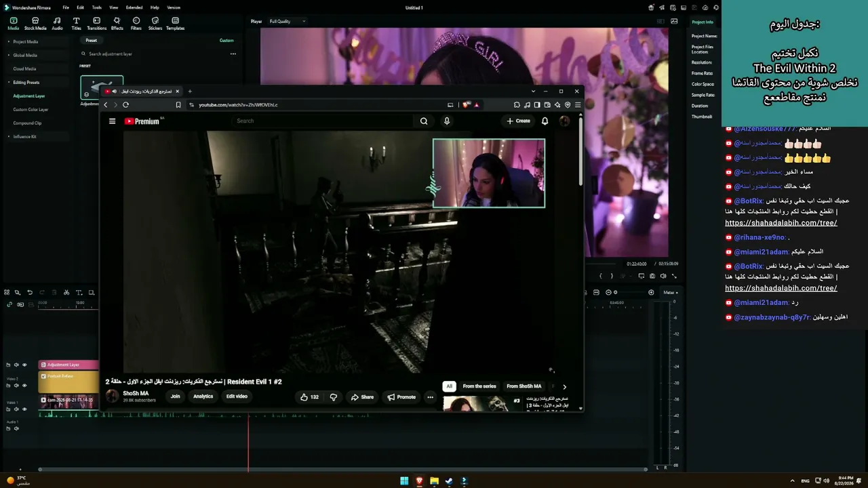Click the YouTube search magnifier button
868x488 pixels.
point(424,121)
